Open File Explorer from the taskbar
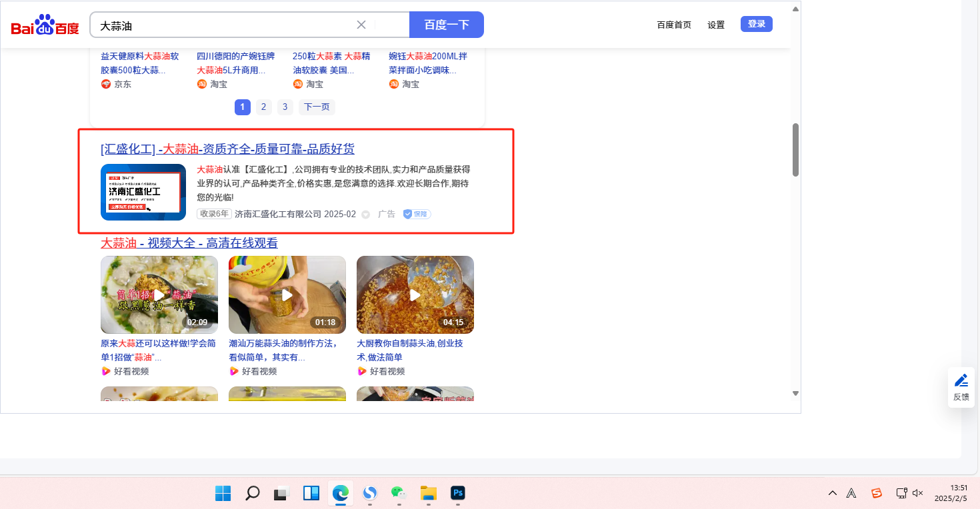980x509 pixels. click(428, 493)
